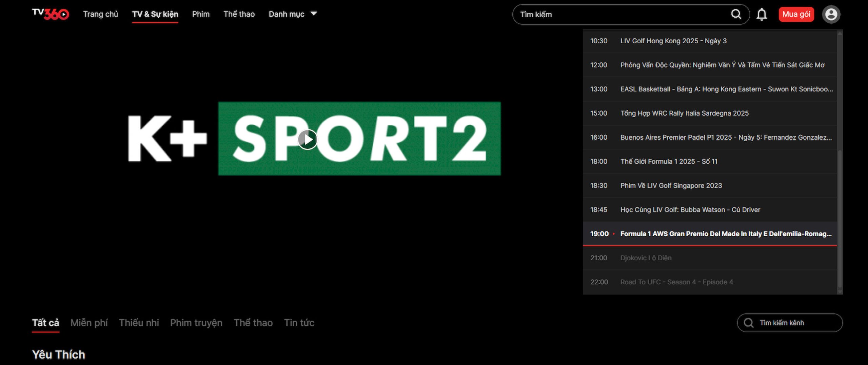This screenshot has width=868, height=365.
Task: Open the user account avatar
Action: point(831,14)
